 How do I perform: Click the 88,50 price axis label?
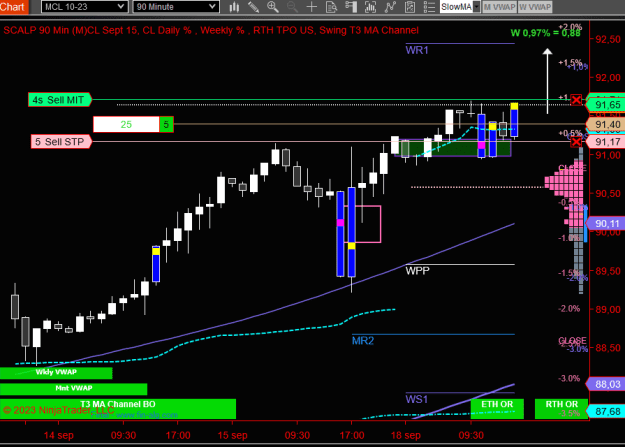(608, 348)
